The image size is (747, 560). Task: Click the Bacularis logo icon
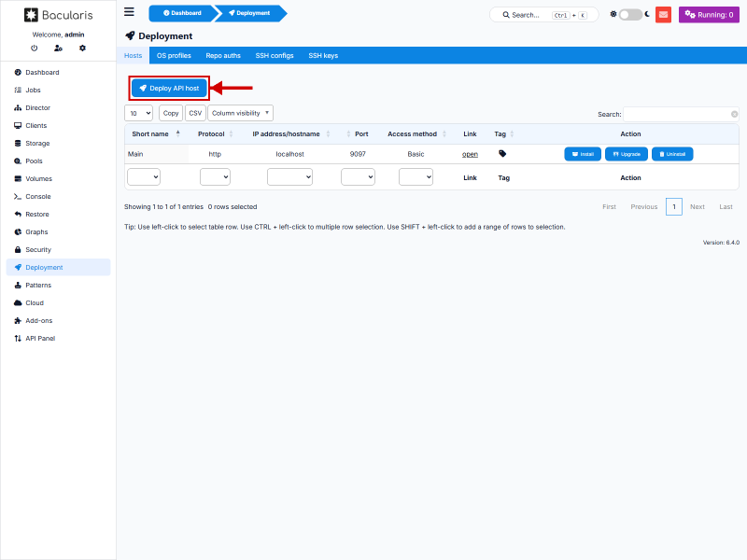click(31, 15)
